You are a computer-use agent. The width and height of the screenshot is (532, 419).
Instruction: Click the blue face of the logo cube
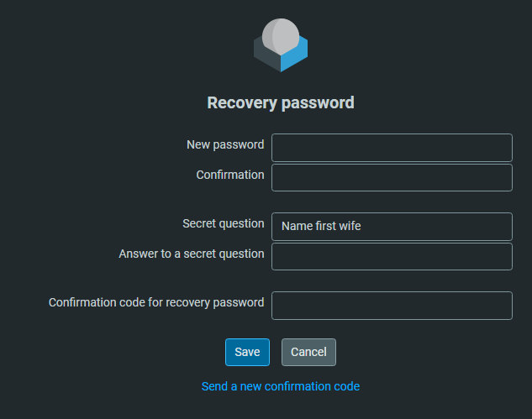point(294,56)
